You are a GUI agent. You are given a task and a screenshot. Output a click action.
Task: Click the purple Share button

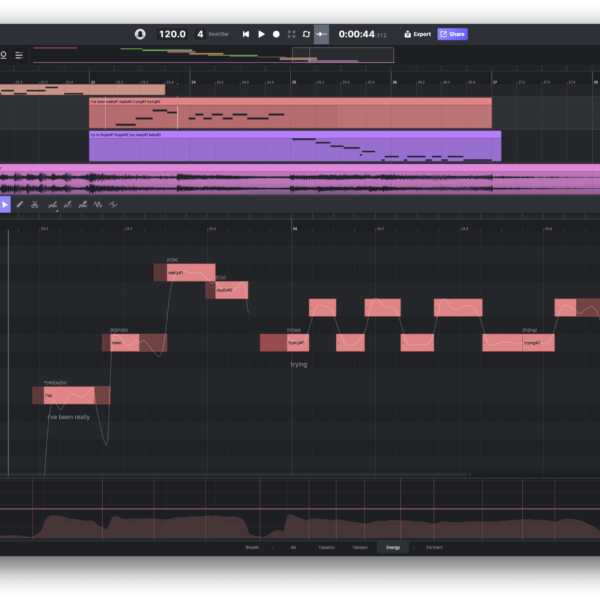[x=452, y=34]
